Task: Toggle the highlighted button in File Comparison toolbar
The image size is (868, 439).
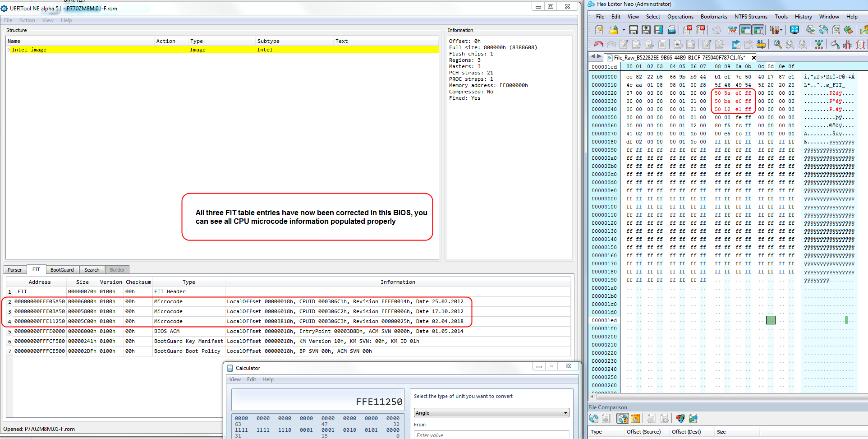Action: 623,418
